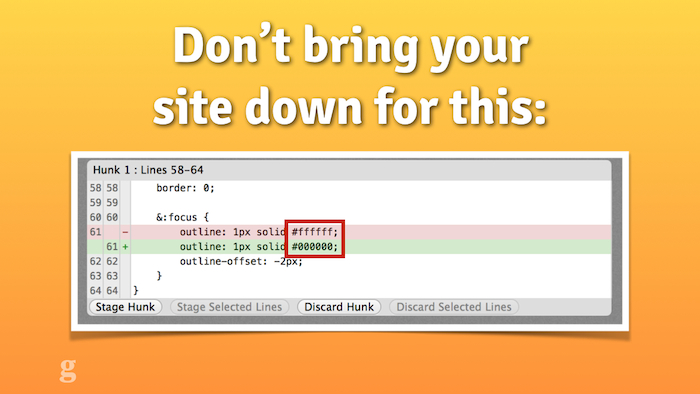Click the Stage Selected Lines button
The height and width of the screenshot is (394, 700).
(229, 307)
